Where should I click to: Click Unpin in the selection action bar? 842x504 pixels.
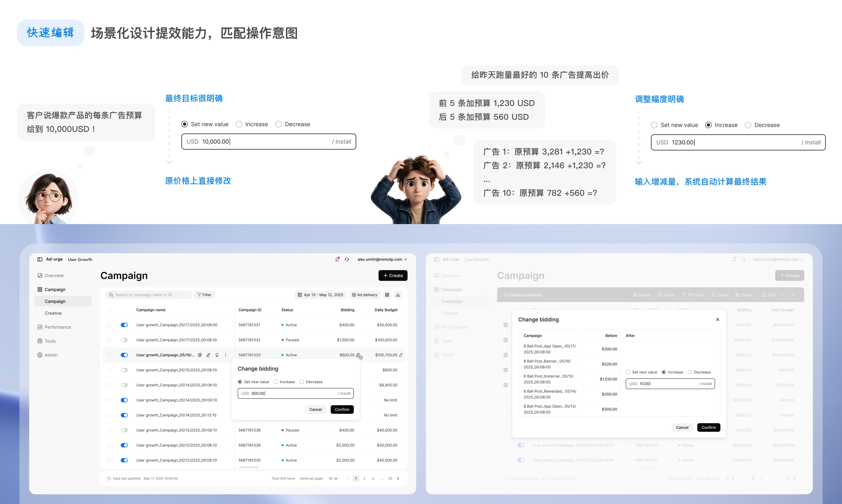pos(720,295)
